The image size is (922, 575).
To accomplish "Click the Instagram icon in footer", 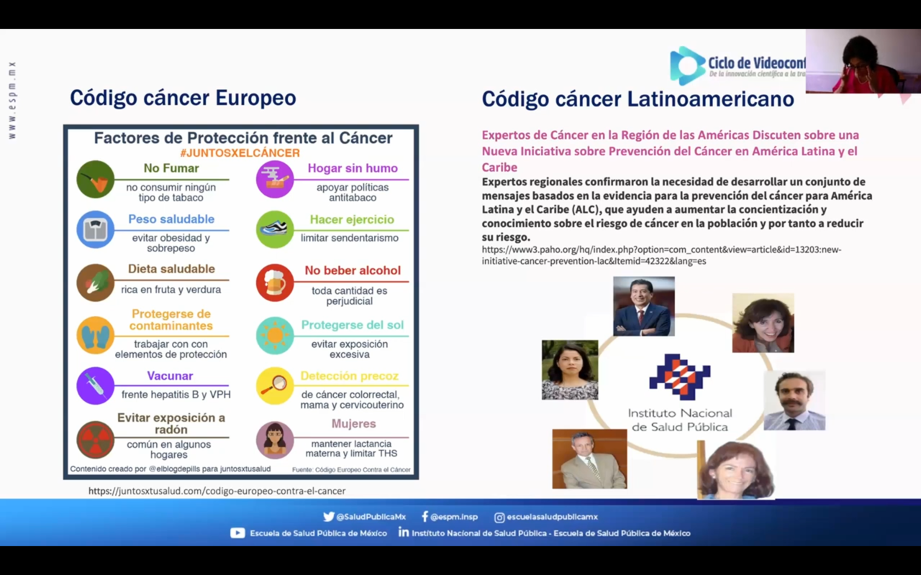I will [499, 517].
